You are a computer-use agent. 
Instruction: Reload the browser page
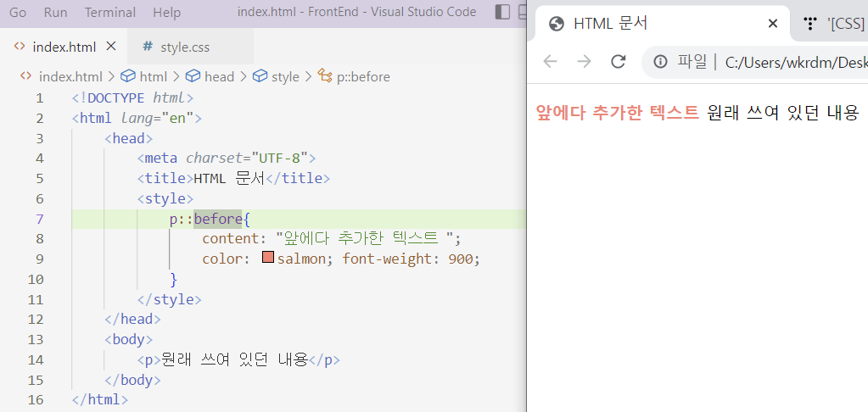point(619,61)
